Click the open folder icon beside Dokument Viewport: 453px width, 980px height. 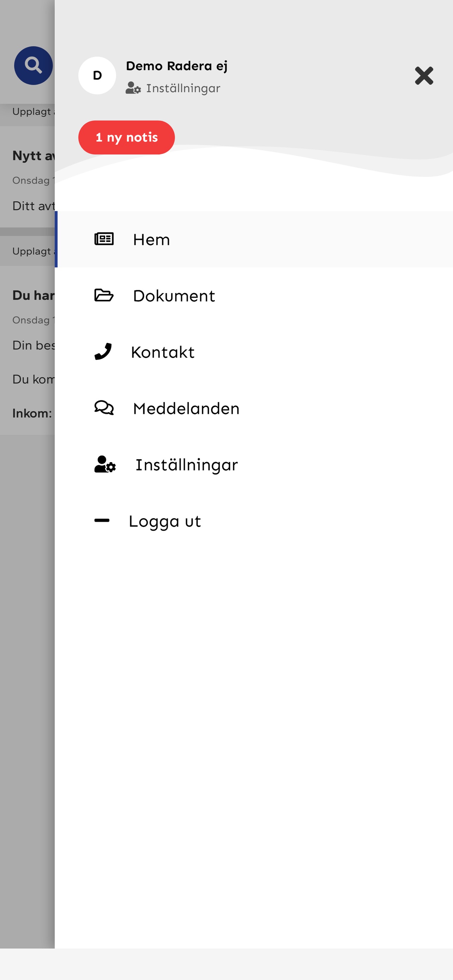(x=104, y=295)
